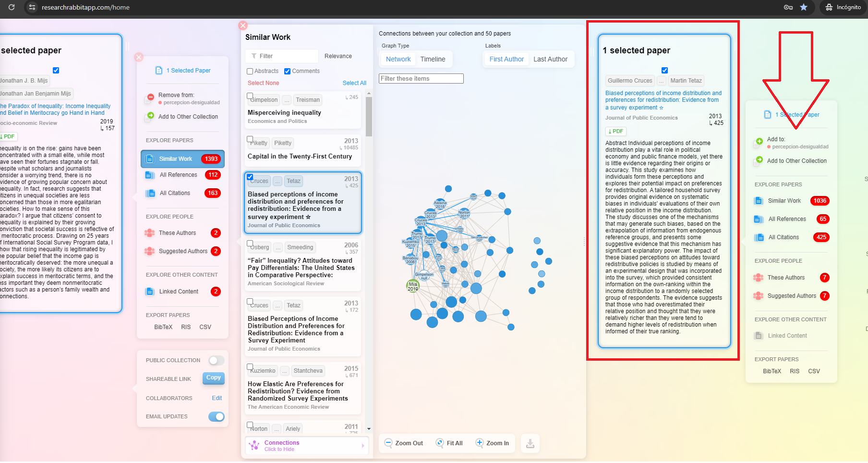This screenshot has height=463, width=868.
Task: Close the Similar Work panel
Action: pos(243,25)
